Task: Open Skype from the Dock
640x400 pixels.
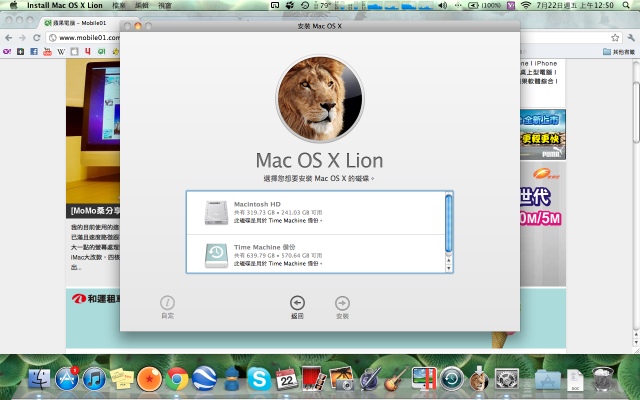Action: coord(259,379)
